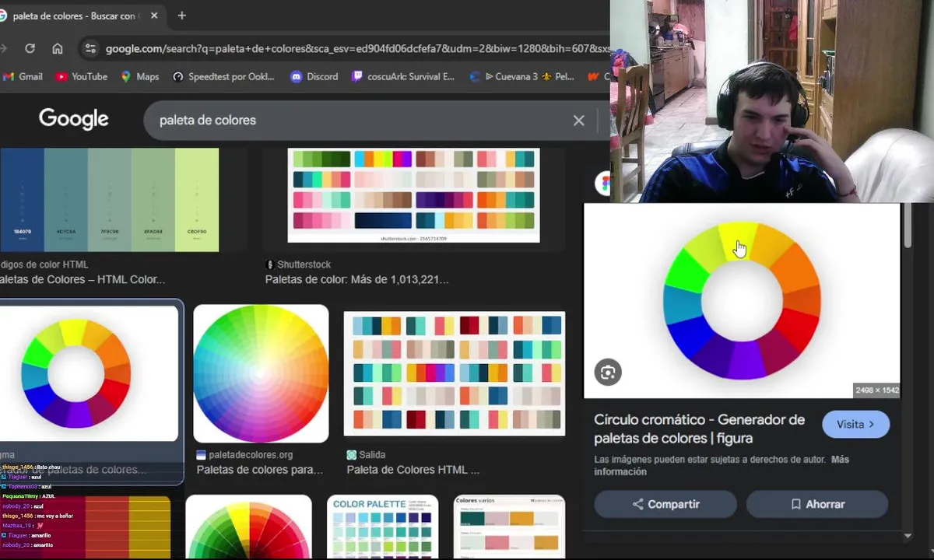This screenshot has height=560, width=934.
Task: Open the segmented green-red wheel thumbnail
Action: (x=248, y=527)
